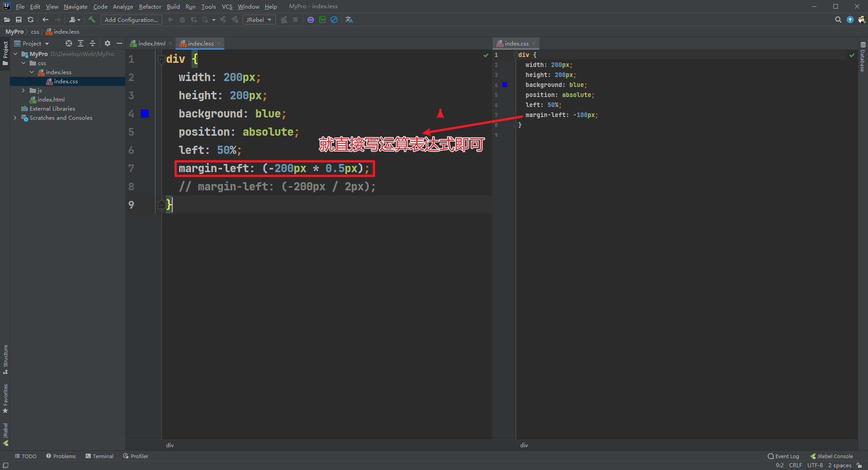This screenshot has width=868, height=470.
Task: Expand the js folder in tree
Action: pos(24,90)
